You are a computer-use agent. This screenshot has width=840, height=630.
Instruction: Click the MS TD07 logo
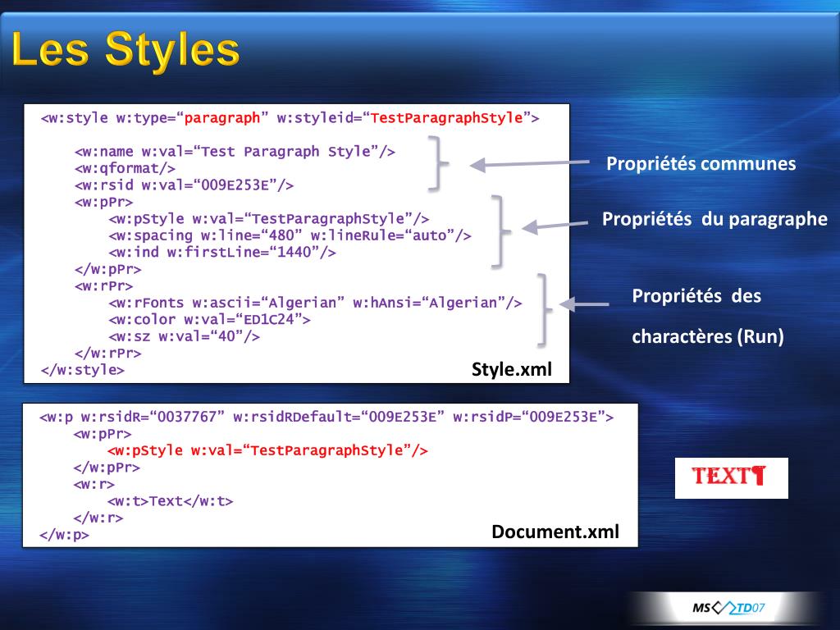(x=728, y=608)
